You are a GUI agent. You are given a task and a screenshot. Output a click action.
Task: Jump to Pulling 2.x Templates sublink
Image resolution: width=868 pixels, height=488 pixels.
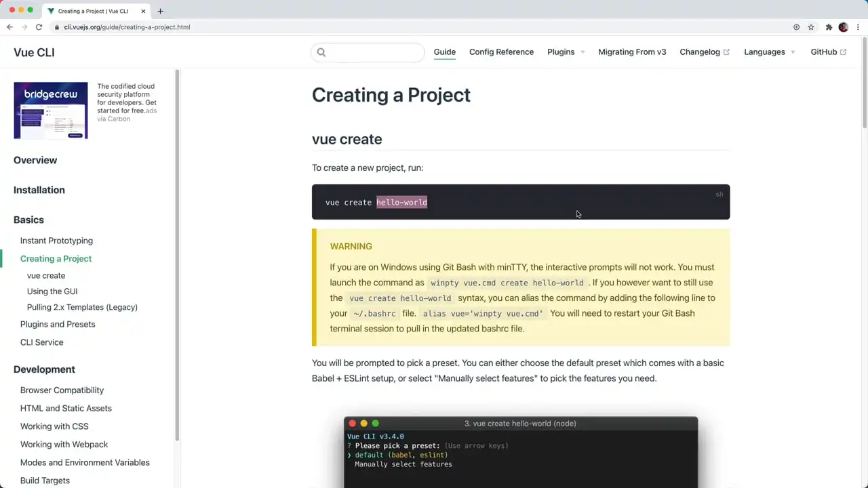82,307
